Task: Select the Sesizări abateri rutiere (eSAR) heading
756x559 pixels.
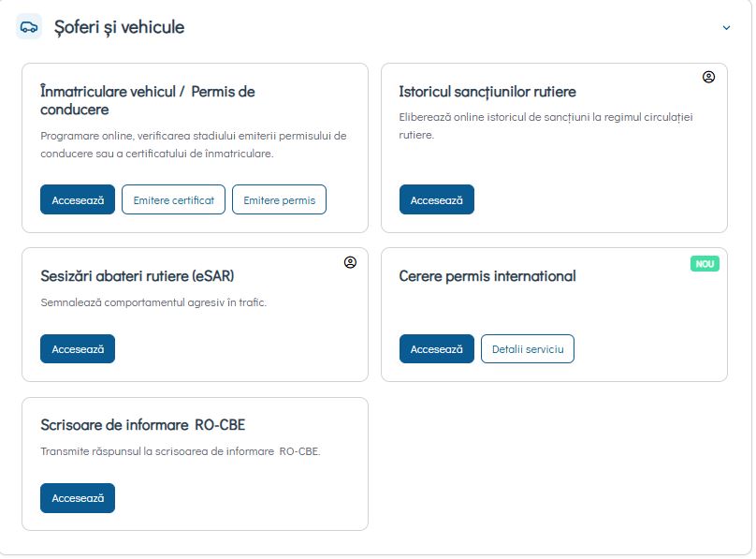Action: [x=137, y=276]
